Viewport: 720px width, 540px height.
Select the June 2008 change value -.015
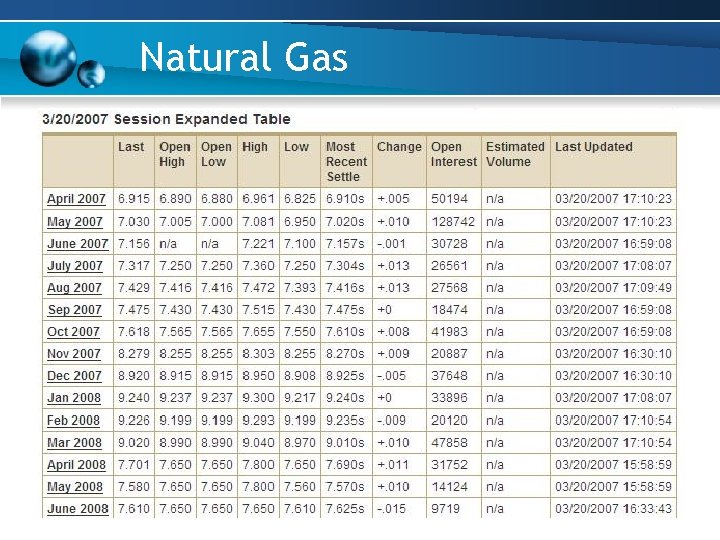pyautogui.click(x=391, y=509)
